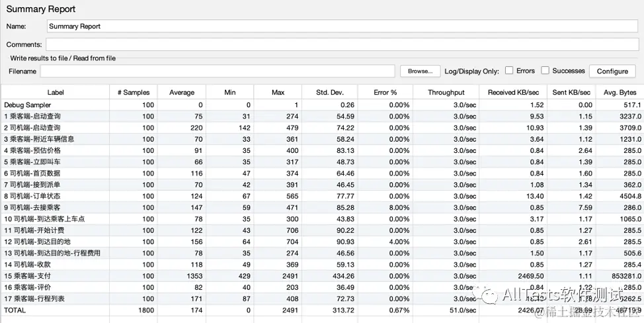
Task: Click the 434.26 Std. Dev. value
Action: click(x=343, y=276)
